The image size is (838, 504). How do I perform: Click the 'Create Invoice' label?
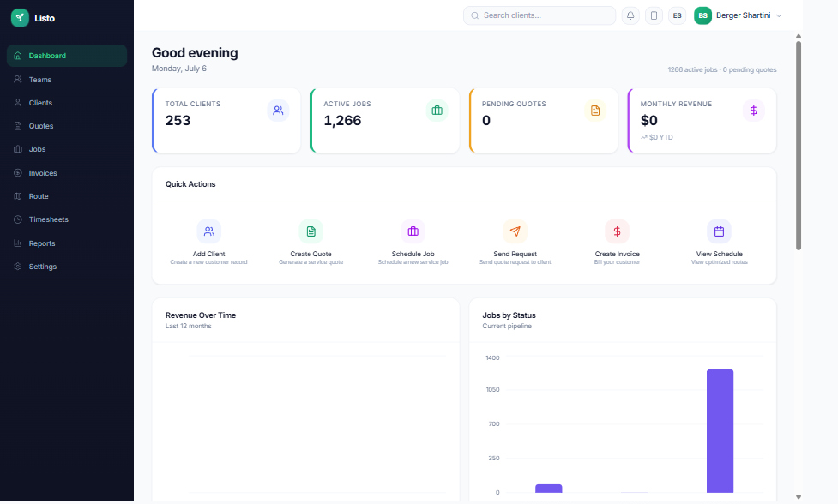point(618,254)
